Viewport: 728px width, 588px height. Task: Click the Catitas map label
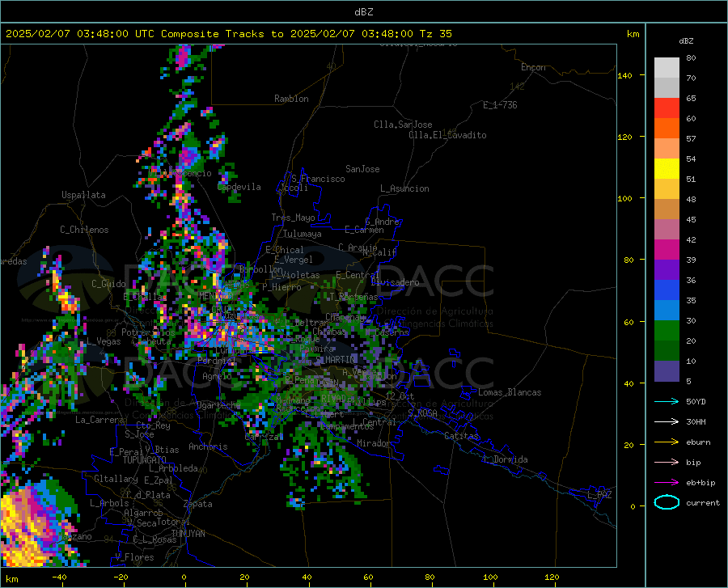pos(462,436)
